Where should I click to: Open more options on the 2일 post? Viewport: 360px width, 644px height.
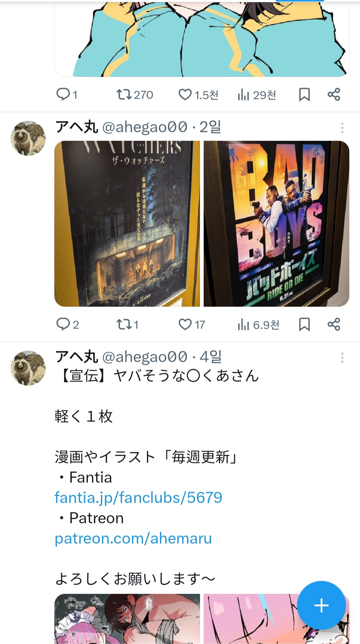tap(342, 128)
